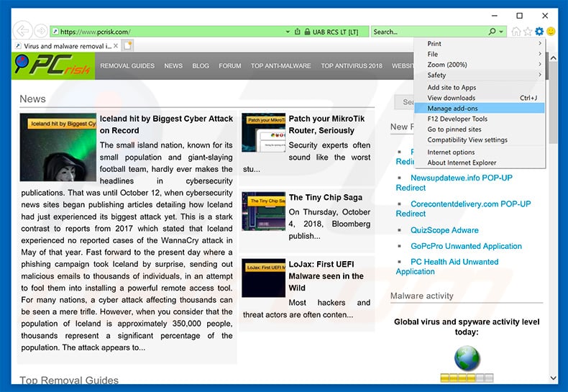Click the Home icon in toolbar

[516, 32]
